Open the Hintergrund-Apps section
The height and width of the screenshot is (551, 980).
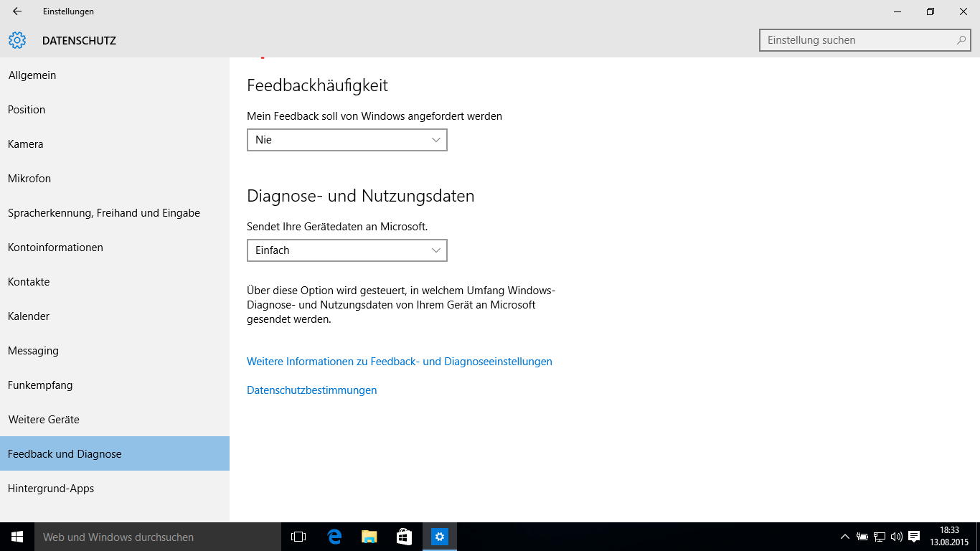pyautogui.click(x=51, y=489)
